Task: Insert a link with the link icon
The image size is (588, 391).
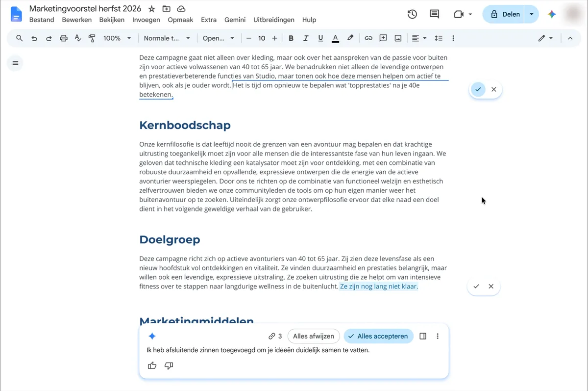Action: pyautogui.click(x=368, y=38)
